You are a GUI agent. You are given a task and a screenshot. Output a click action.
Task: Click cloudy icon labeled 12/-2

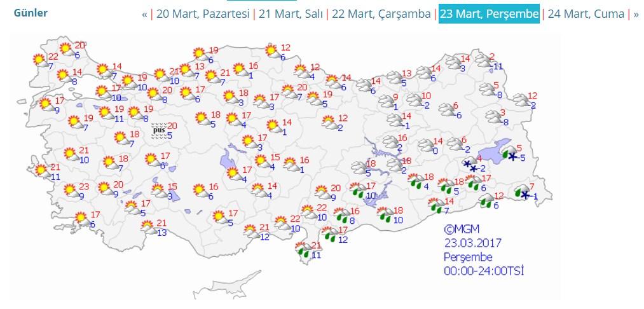(x=522, y=100)
